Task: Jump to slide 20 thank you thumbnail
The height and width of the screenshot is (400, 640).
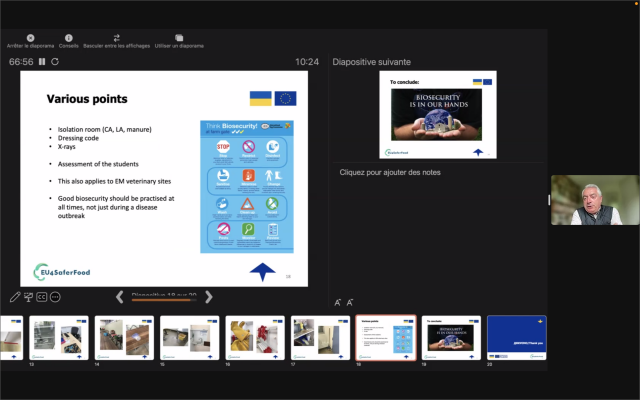Action: (x=516, y=337)
